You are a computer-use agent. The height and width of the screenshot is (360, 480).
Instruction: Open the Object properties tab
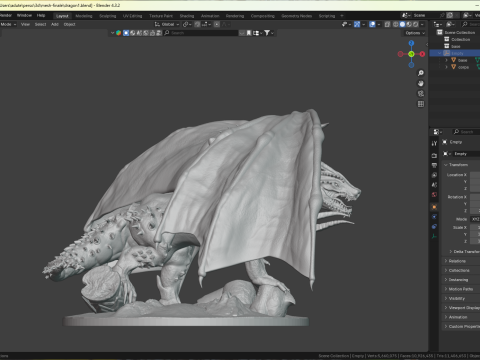click(x=434, y=207)
